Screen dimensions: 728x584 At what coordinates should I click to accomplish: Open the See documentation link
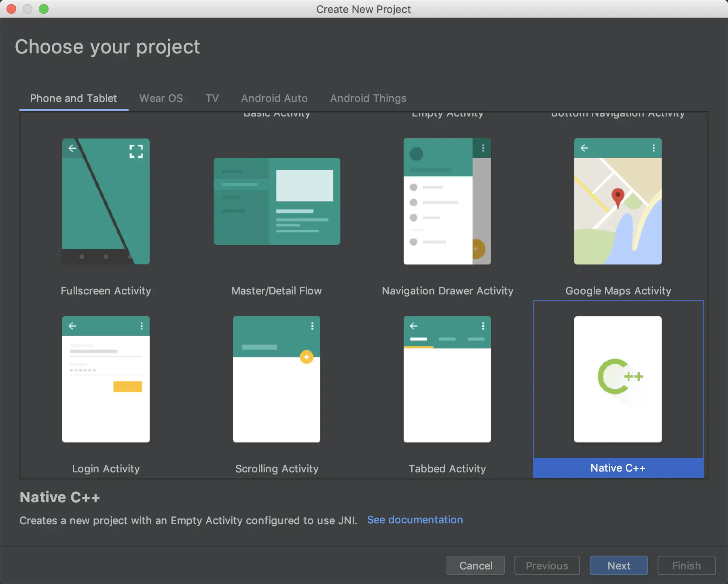pyautogui.click(x=415, y=520)
